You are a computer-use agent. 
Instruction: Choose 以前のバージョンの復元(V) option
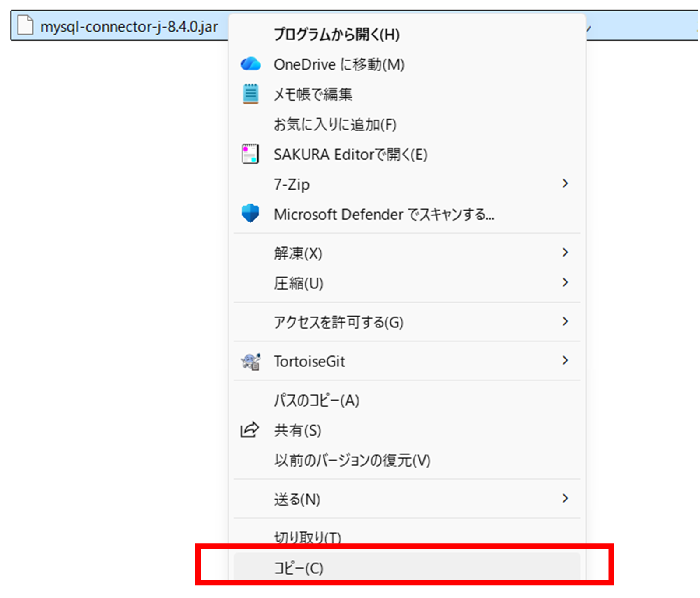(352, 461)
